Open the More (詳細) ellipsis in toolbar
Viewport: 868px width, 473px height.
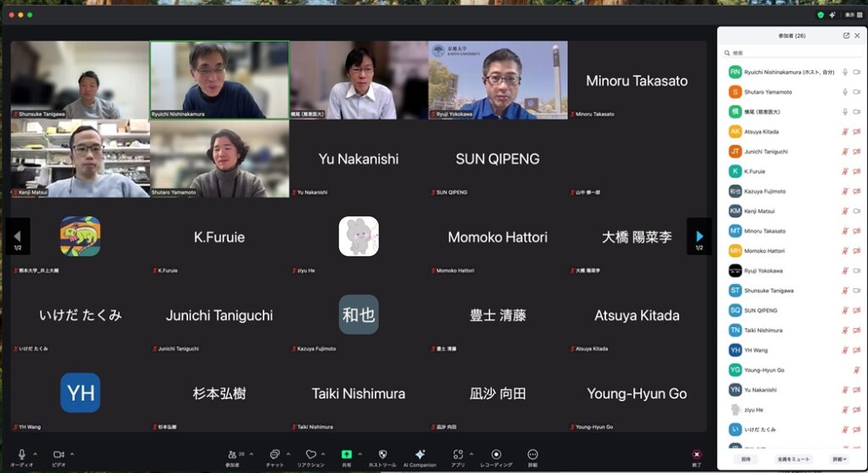coord(532,454)
